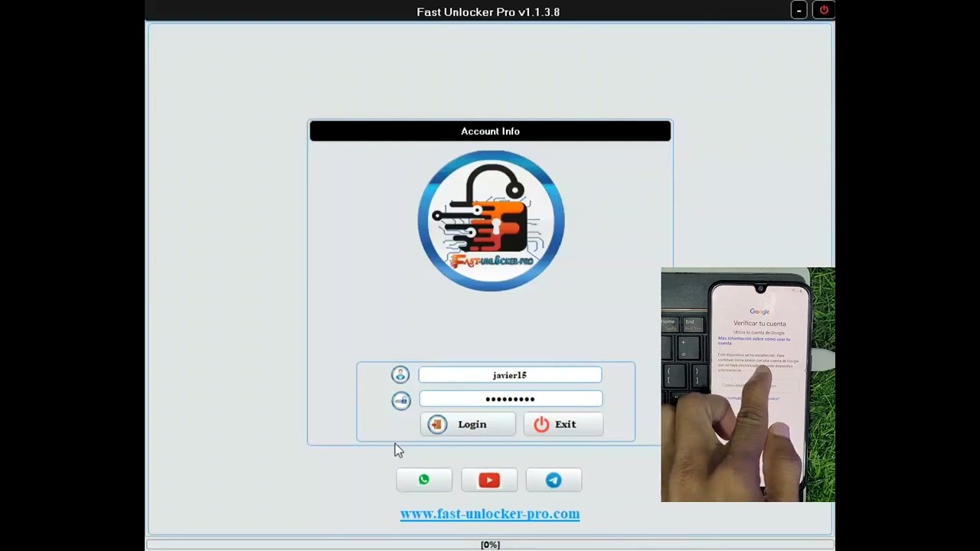The width and height of the screenshot is (980, 551).
Task: Visit the www.fast-unlocker-pro.com link
Action: tap(490, 514)
